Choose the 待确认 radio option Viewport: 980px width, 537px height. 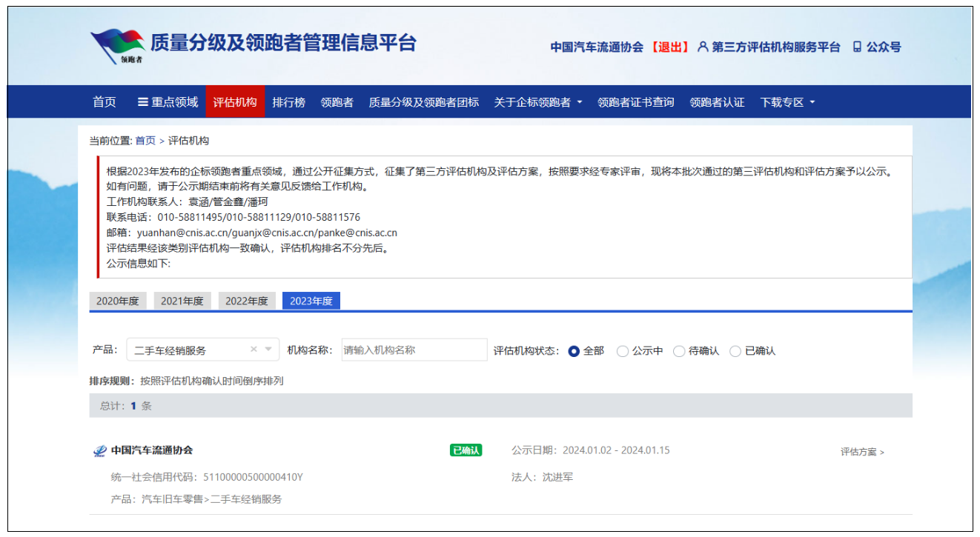(679, 351)
